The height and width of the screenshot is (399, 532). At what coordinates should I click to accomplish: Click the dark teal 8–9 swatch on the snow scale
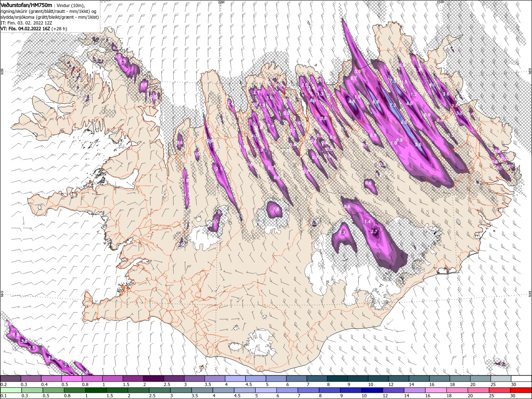(337, 379)
